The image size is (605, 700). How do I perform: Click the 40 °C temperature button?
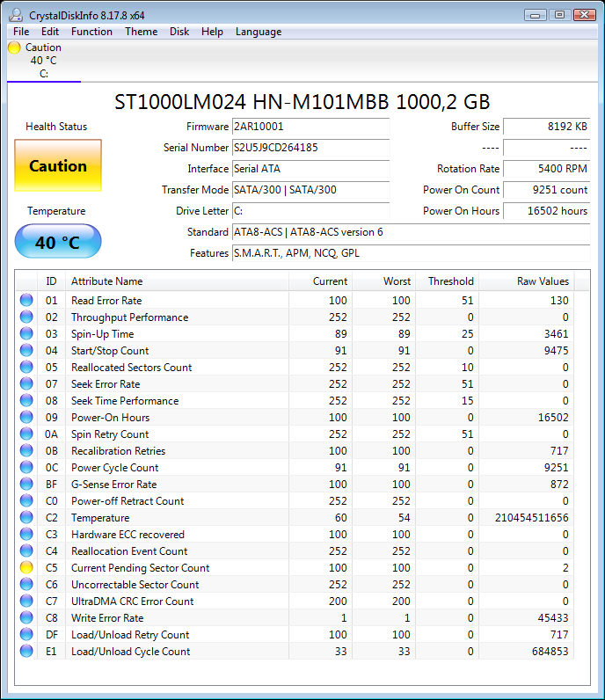[58, 242]
